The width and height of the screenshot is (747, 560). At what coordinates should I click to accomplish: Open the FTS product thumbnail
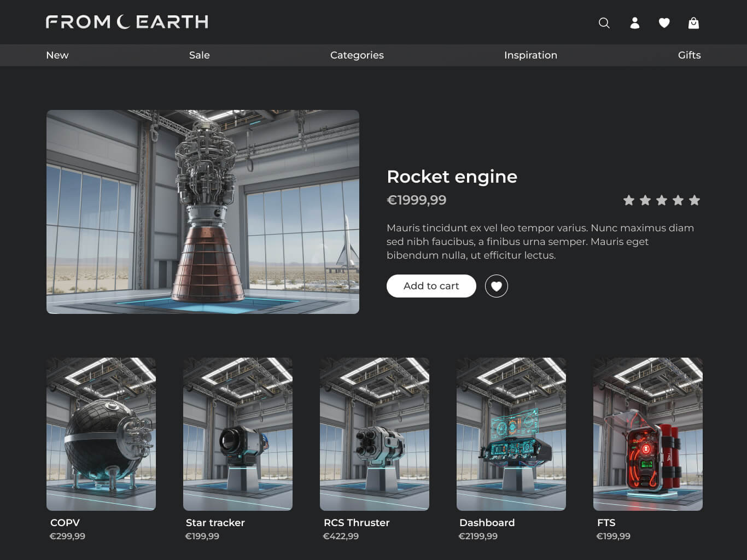[x=648, y=434]
